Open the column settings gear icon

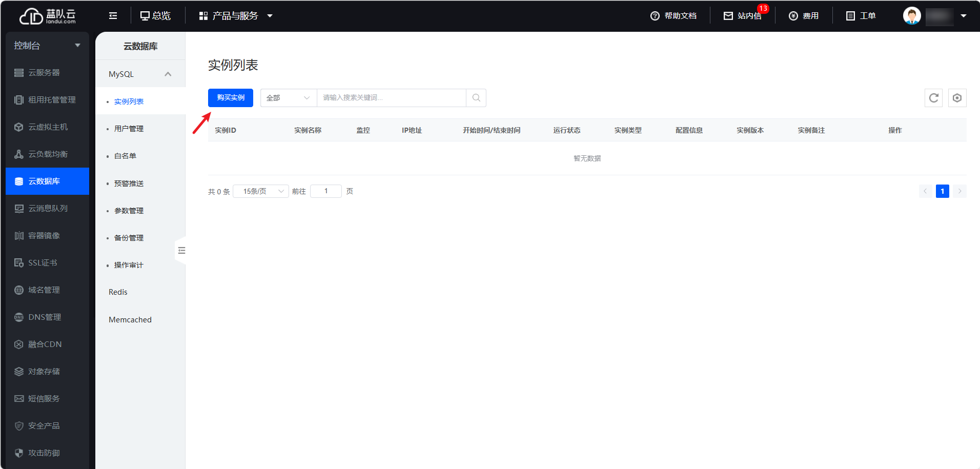(957, 97)
